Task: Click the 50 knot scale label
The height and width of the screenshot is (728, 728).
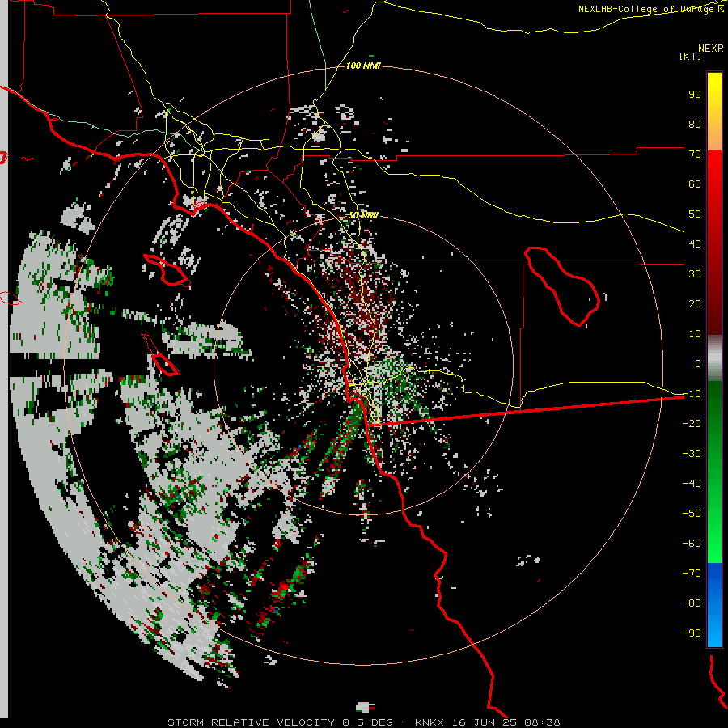Action: [695, 214]
